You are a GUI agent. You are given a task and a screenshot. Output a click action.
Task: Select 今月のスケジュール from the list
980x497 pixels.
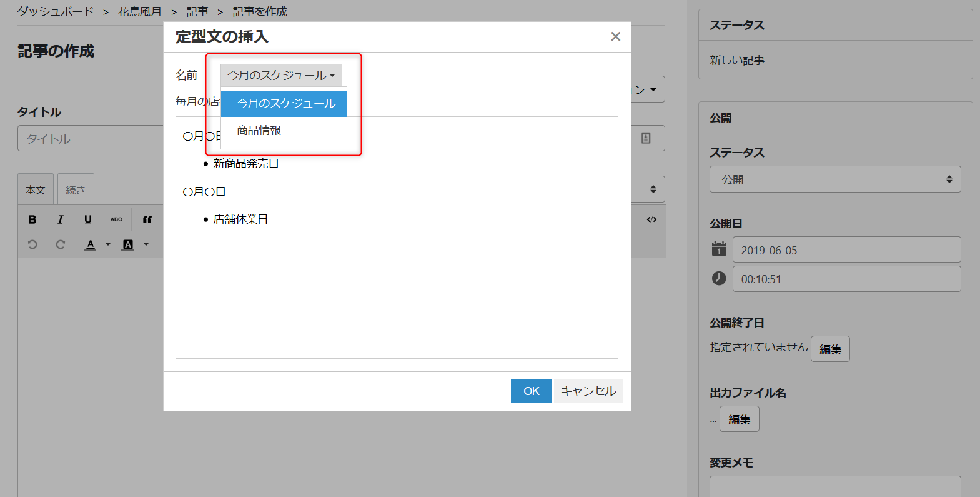point(284,104)
